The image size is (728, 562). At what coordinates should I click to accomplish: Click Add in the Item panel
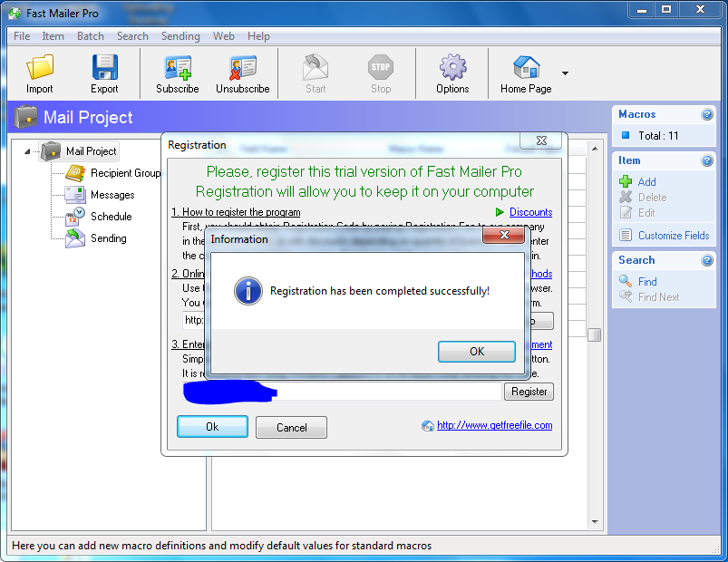[x=646, y=182]
